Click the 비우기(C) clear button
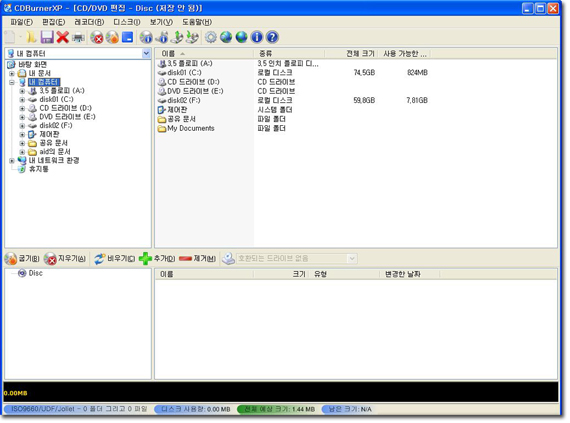The image size is (570, 423). click(x=115, y=258)
